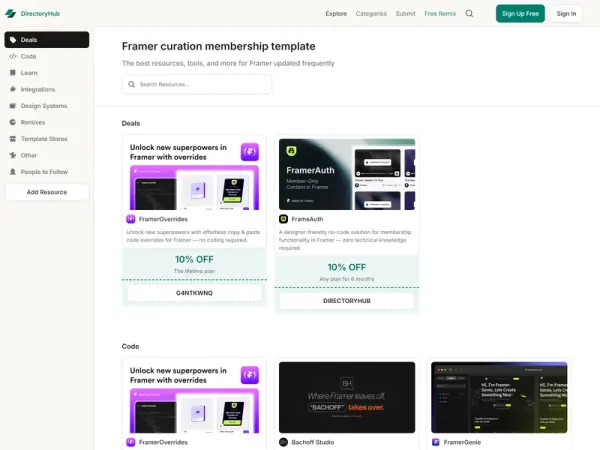Select Other label in sidebar
600x450 pixels.
[29, 155]
